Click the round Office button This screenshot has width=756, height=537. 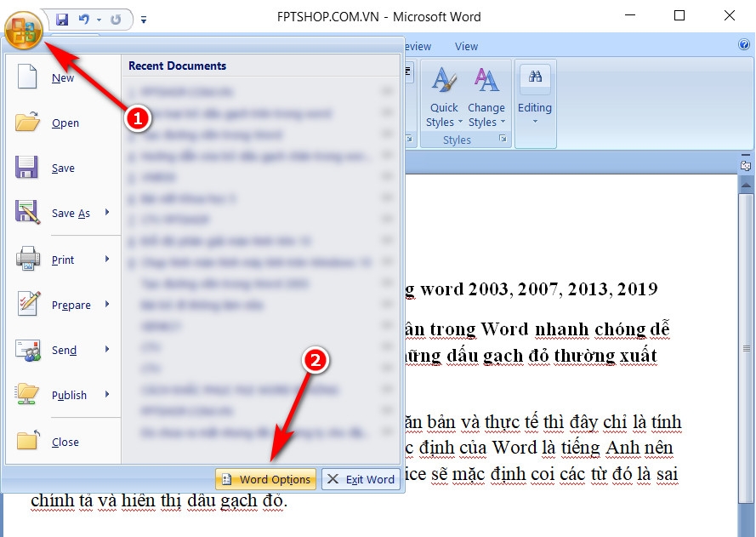(24, 30)
